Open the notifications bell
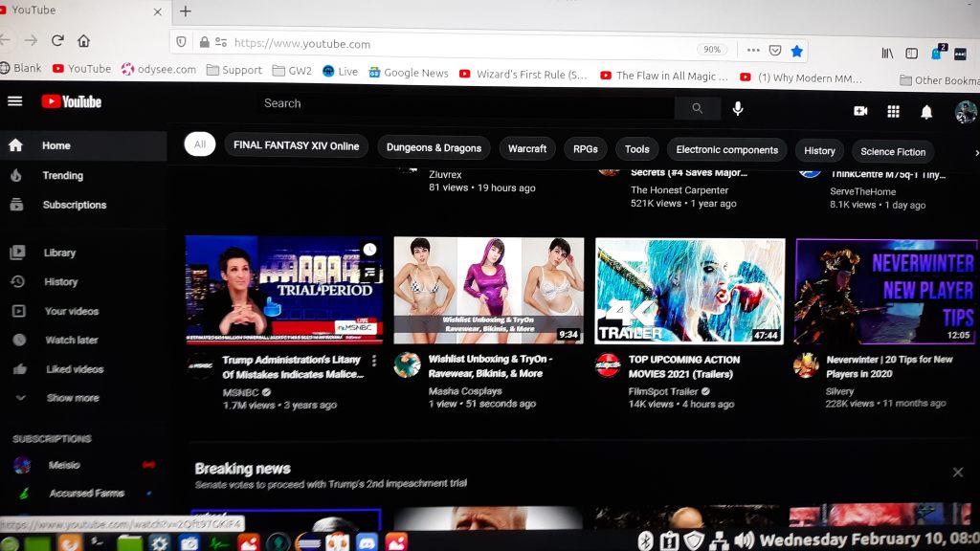The width and height of the screenshot is (980, 551). (926, 112)
